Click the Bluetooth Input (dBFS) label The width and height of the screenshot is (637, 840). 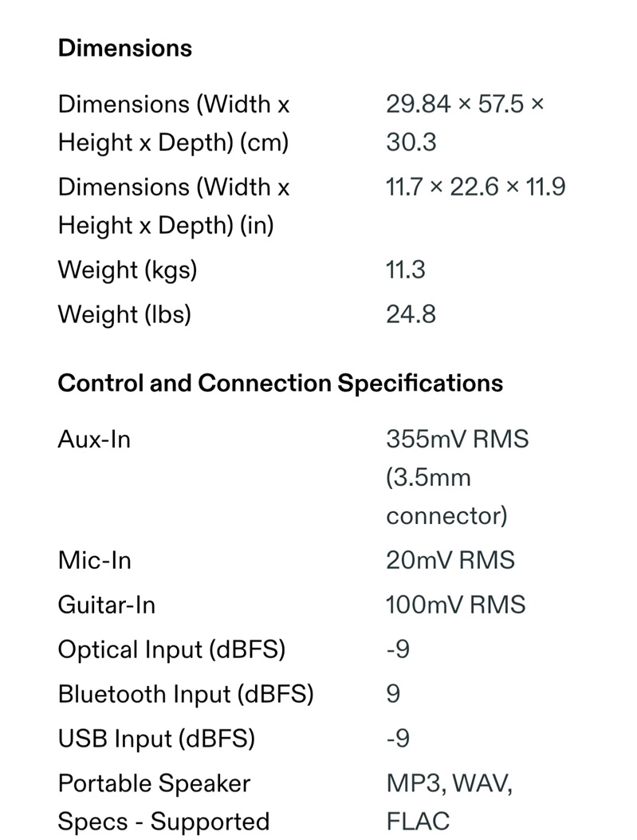pos(185,694)
